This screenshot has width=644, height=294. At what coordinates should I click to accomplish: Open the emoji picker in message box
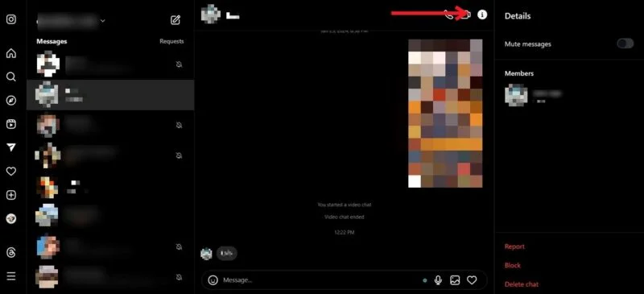tap(213, 280)
